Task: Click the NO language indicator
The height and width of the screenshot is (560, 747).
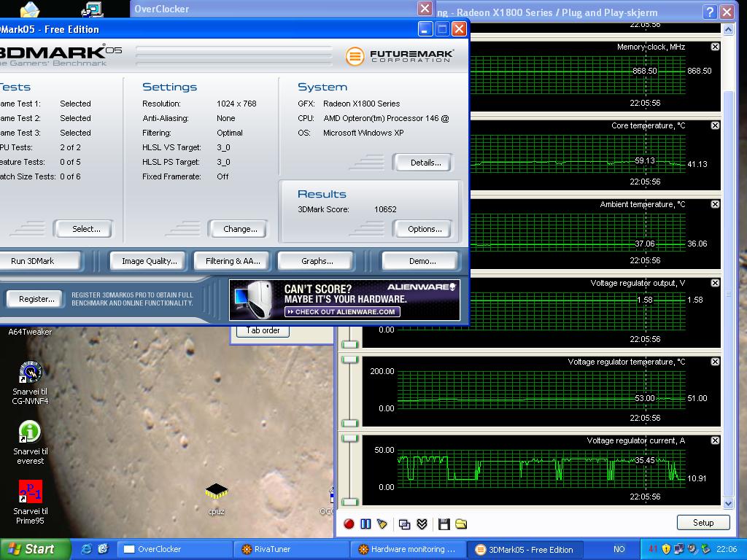Action: [x=619, y=549]
